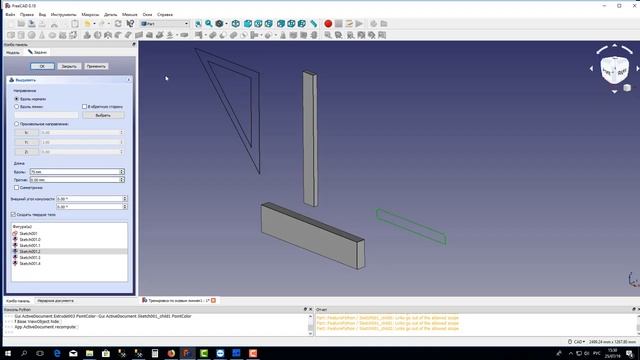Toggle the 'Симметрично' checkbox
The width and height of the screenshot is (640, 360).
(16, 188)
